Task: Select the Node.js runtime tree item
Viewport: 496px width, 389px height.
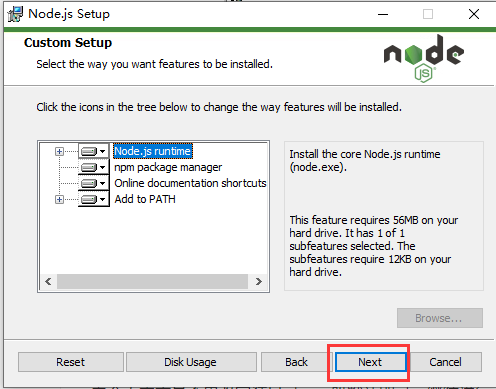Action: coord(153,151)
